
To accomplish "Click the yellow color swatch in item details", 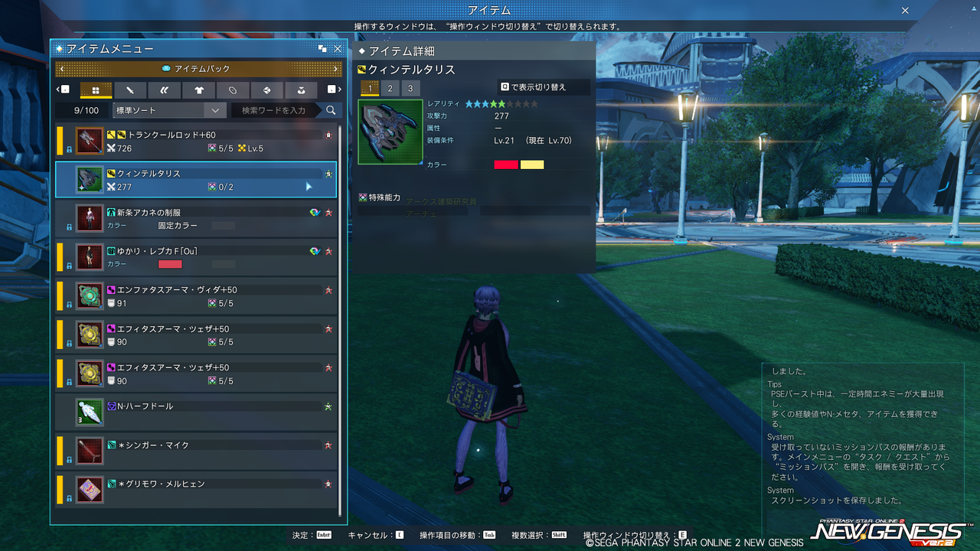I will click(x=532, y=165).
